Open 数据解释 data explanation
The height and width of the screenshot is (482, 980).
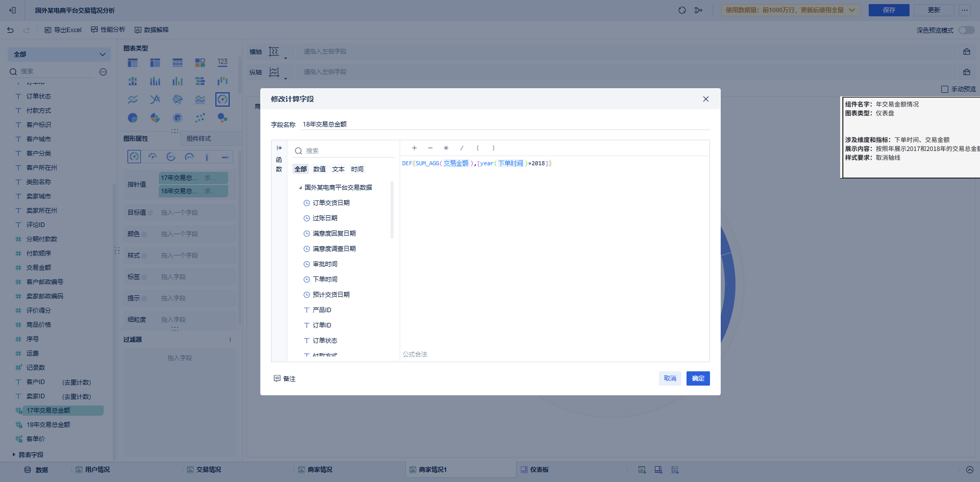pyautogui.click(x=152, y=30)
